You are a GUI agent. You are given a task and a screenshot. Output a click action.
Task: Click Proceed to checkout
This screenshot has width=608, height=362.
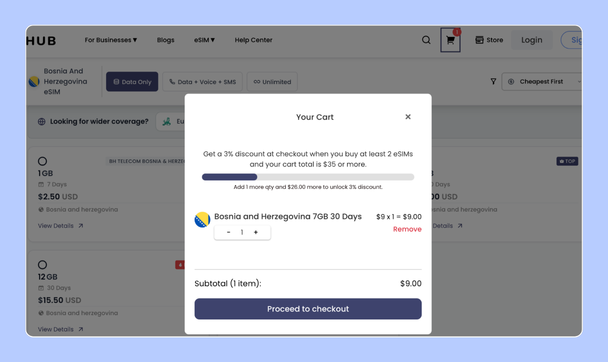click(x=308, y=309)
